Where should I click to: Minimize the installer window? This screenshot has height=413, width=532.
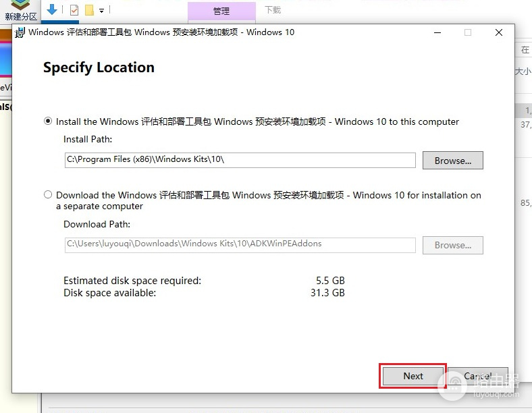pyautogui.click(x=437, y=32)
